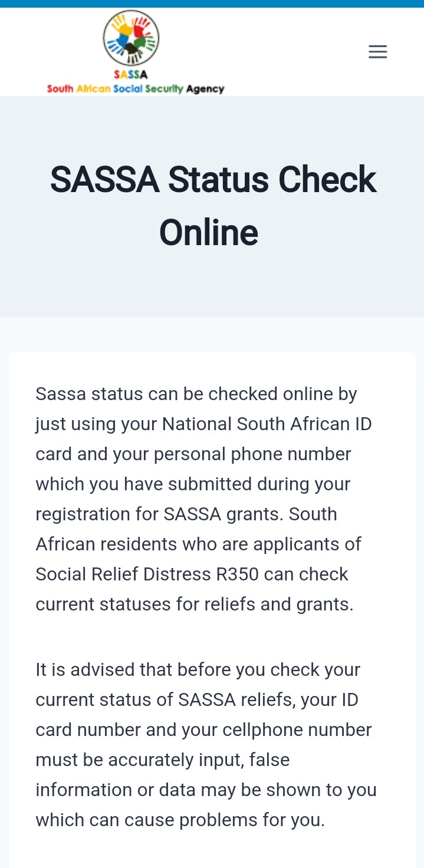Click 'It is advised that before you check' line
The image size is (424, 868).
[198, 669]
